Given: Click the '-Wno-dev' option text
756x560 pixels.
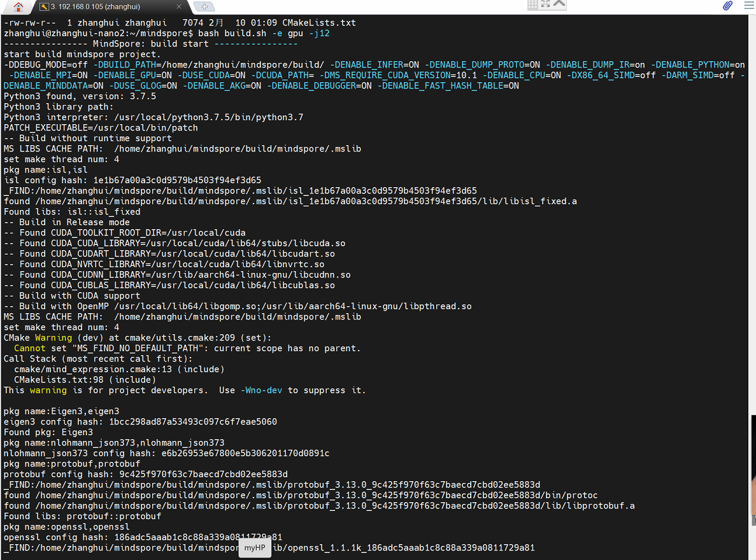Looking at the screenshot, I should pos(261,390).
